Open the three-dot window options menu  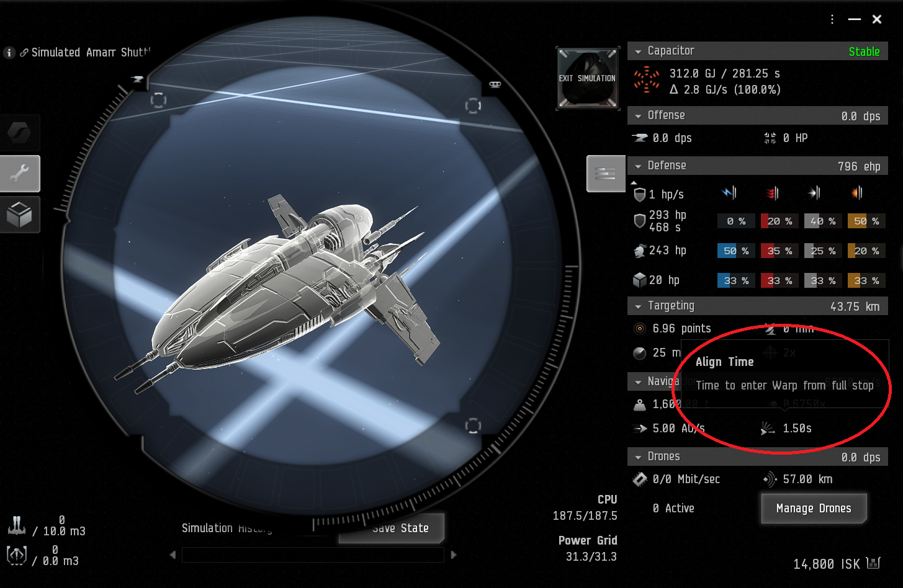coord(832,19)
